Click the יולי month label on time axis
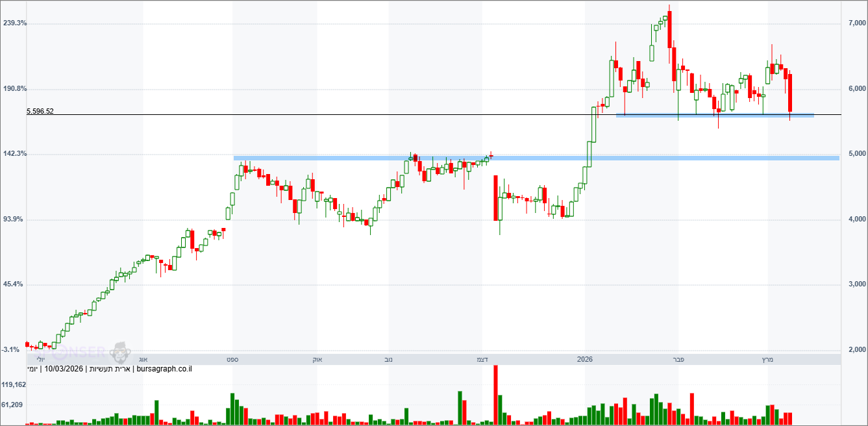The height and width of the screenshot is (426, 868). coord(40,359)
